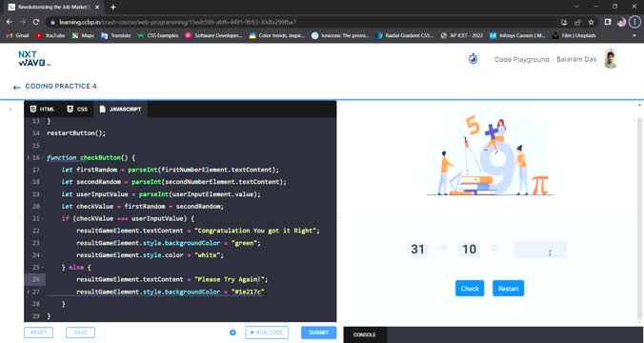
Task: Bookmark this page with star icon
Action: 591,22
